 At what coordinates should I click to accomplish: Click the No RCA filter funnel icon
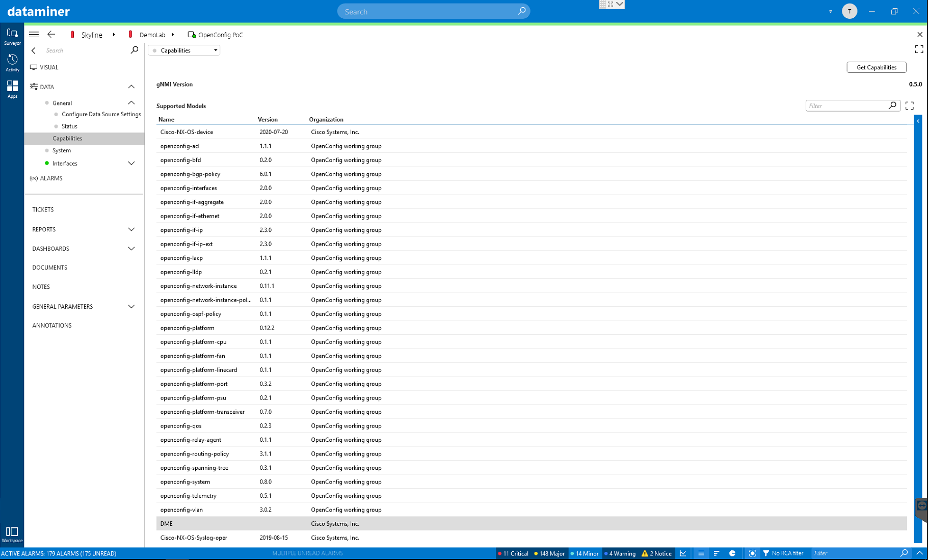pos(766,553)
